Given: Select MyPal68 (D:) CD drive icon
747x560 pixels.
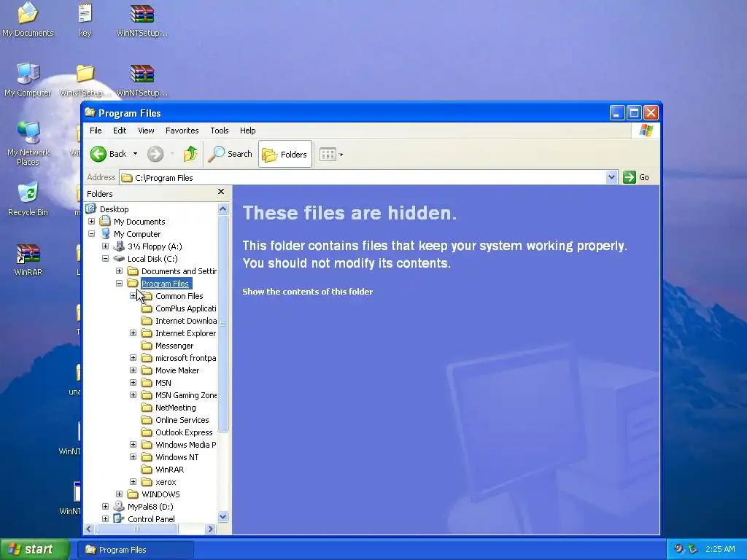Looking at the screenshot, I should [x=119, y=506].
